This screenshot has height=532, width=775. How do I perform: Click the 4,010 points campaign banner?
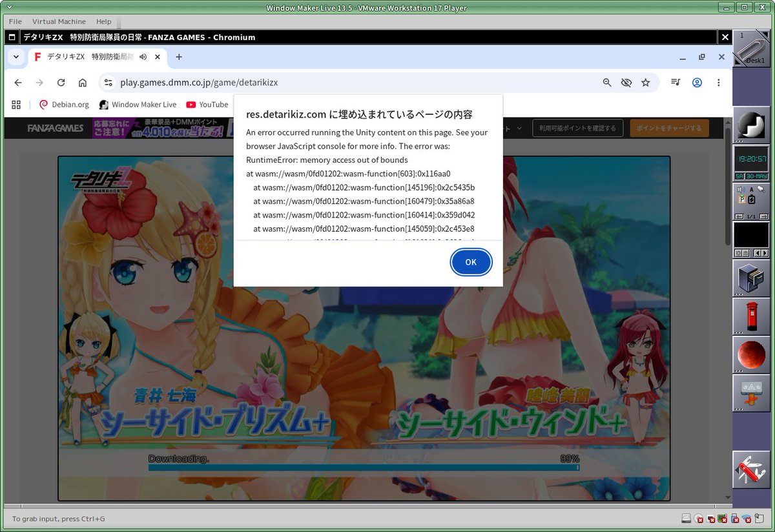tap(163, 128)
